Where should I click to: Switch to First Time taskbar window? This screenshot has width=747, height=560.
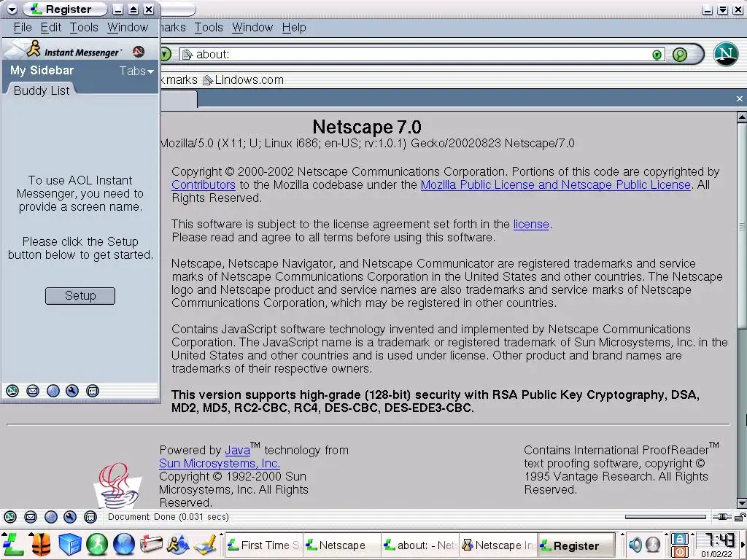[263, 545]
